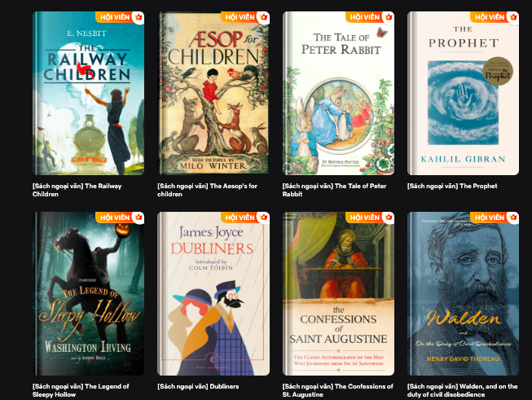
Task: Click crown icon on Dubliners cover
Action: pyautogui.click(x=264, y=218)
